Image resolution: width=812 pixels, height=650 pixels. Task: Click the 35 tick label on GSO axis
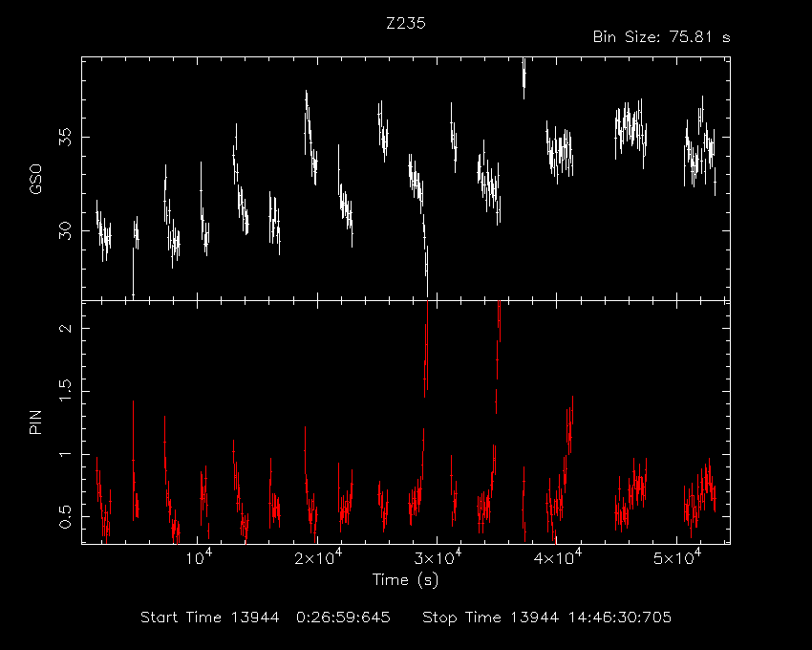[x=66, y=137]
